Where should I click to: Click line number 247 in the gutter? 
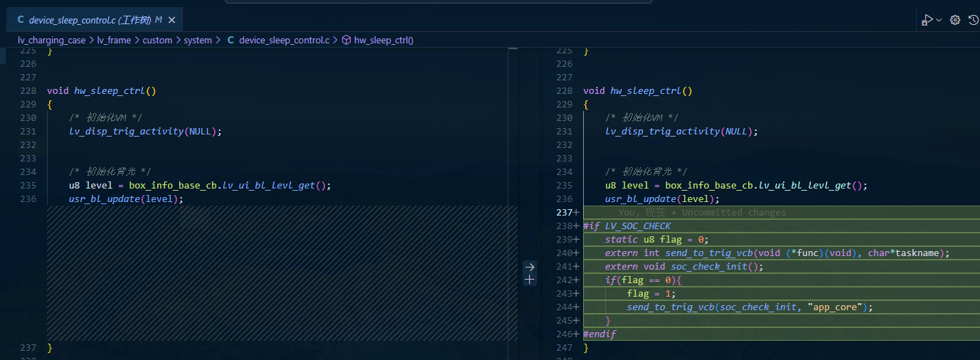[563, 348]
